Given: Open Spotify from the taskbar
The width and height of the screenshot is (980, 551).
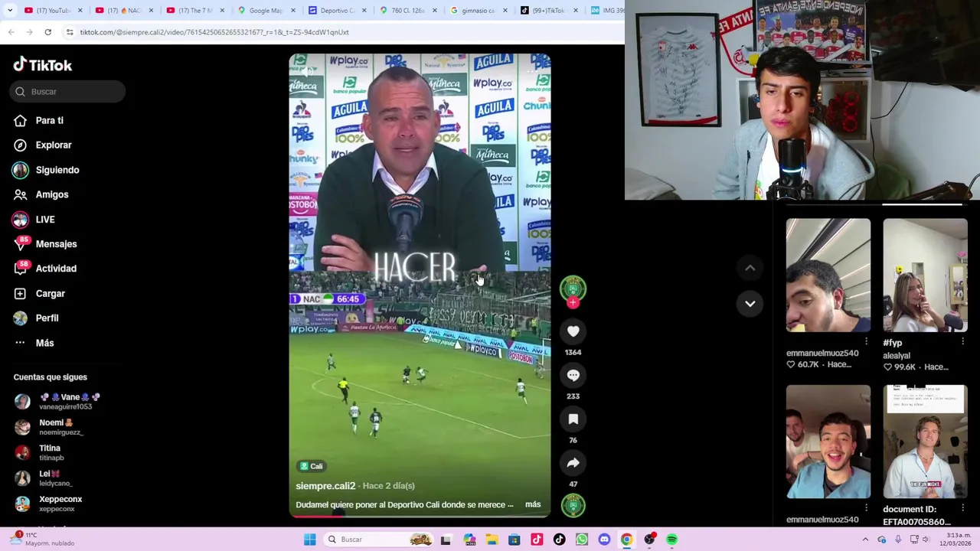Looking at the screenshot, I should pyautogui.click(x=671, y=540).
